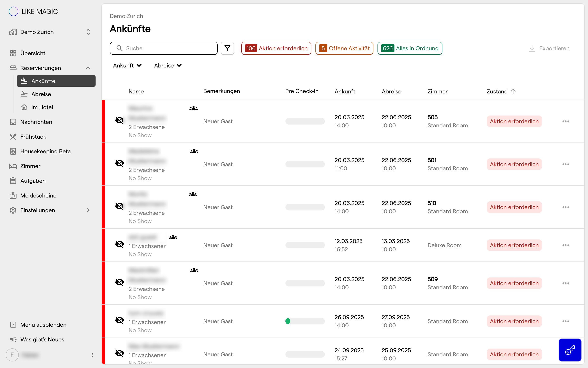This screenshot has height=368, width=588.
Task: Open the Ankunft date dropdown
Action: (127, 65)
